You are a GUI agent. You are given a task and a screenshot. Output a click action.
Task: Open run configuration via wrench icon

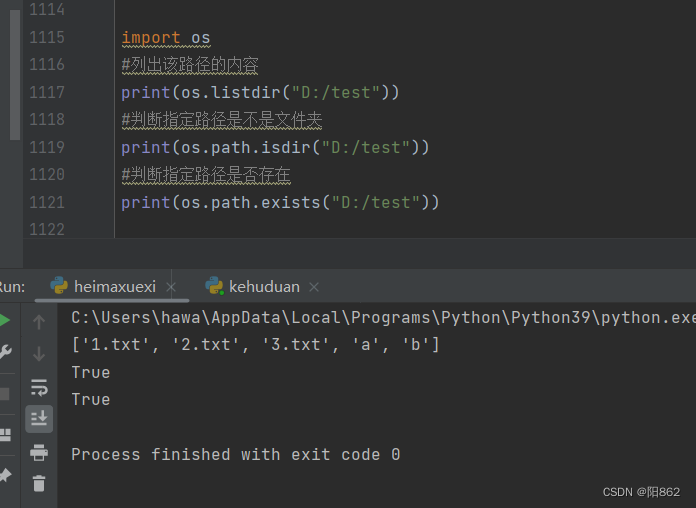pos(4,352)
